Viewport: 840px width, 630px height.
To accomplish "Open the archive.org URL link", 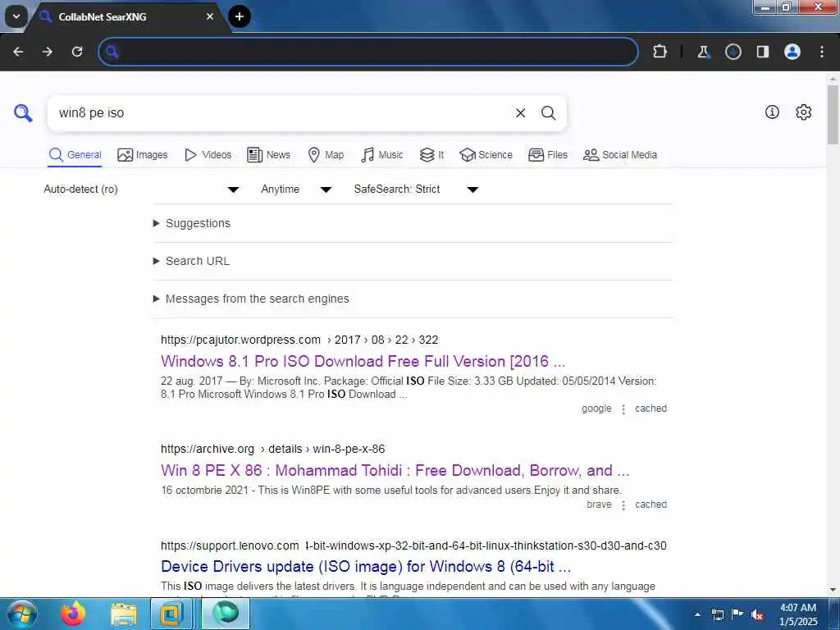I will pyautogui.click(x=272, y=449).
